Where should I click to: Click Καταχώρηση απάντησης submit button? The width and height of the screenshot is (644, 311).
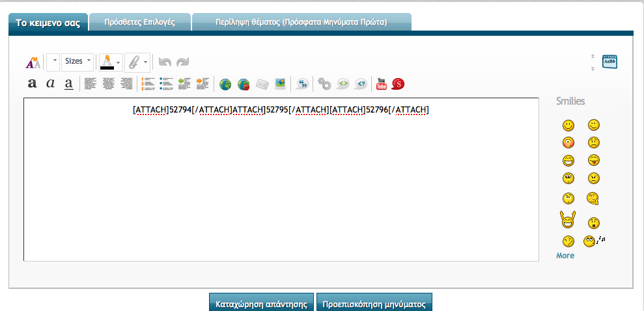[x=261, y=302]
